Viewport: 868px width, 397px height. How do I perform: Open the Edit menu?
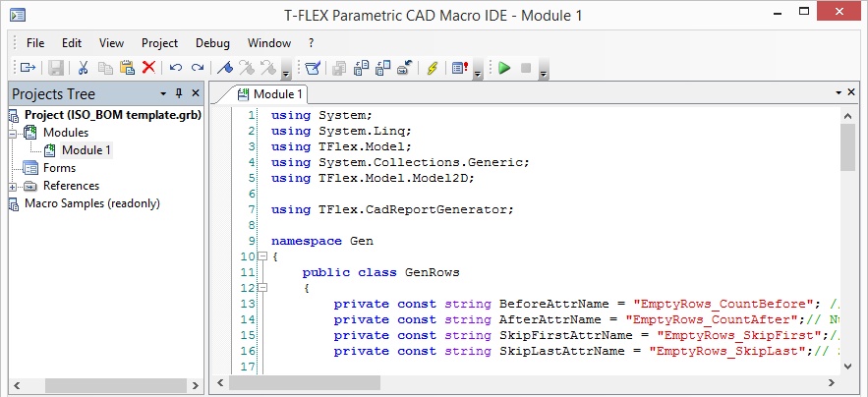coord(72,43)
